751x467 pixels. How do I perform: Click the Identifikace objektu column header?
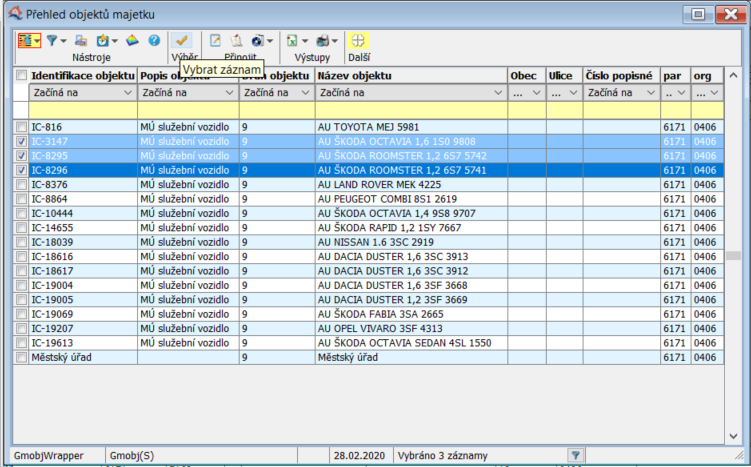82,76
